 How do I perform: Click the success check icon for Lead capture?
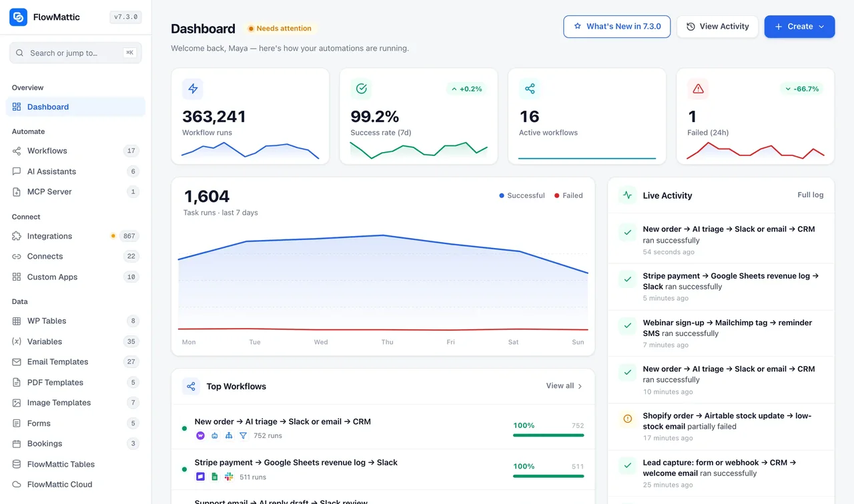point(627,465)
